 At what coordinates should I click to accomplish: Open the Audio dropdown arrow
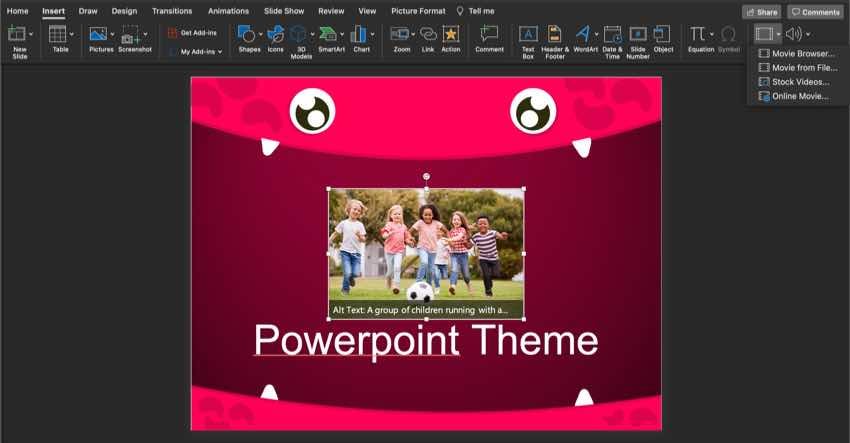pos(808,34)
